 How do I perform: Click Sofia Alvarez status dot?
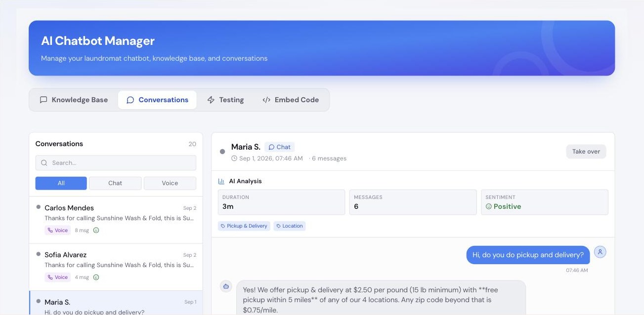(x=39, y=254)
